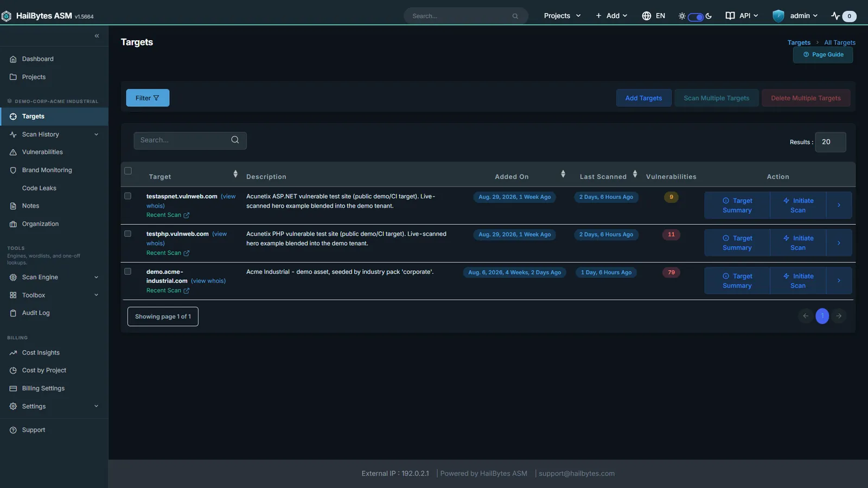868x488 pixels.
Task: Expand more actions chevron for testaspnet.vulnweb.com
Action: pos(839,205)
